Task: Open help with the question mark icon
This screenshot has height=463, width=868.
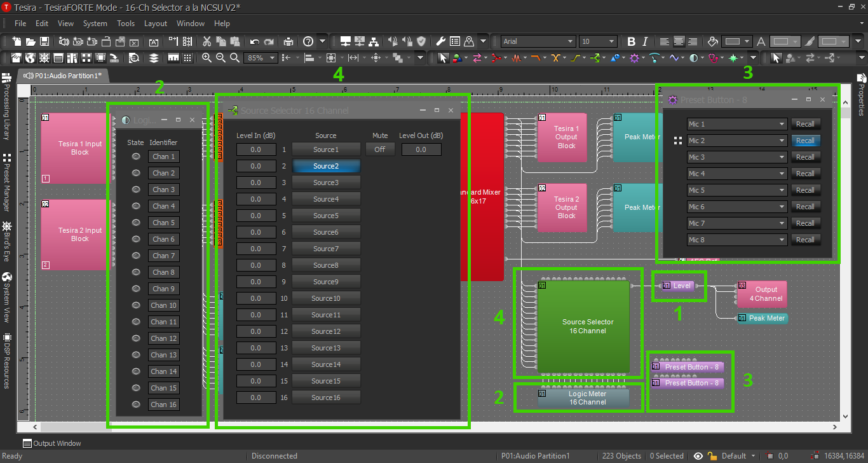Action: tap(308, 41)
